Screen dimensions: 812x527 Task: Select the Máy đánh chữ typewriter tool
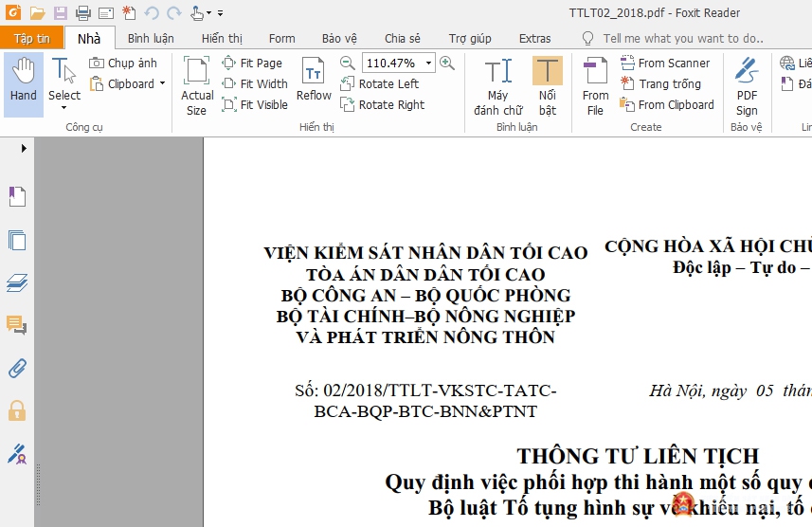[498, 86]
